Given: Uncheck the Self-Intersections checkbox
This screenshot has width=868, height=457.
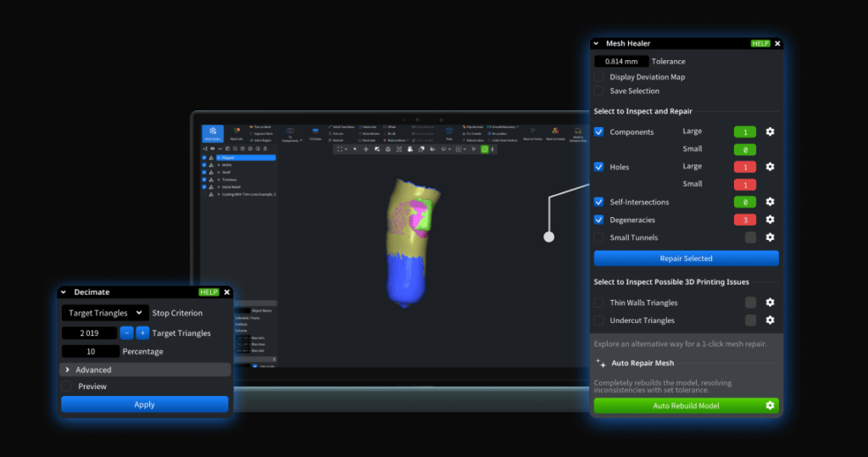Looking at the screenshot, I should click(x=599, y=202).
